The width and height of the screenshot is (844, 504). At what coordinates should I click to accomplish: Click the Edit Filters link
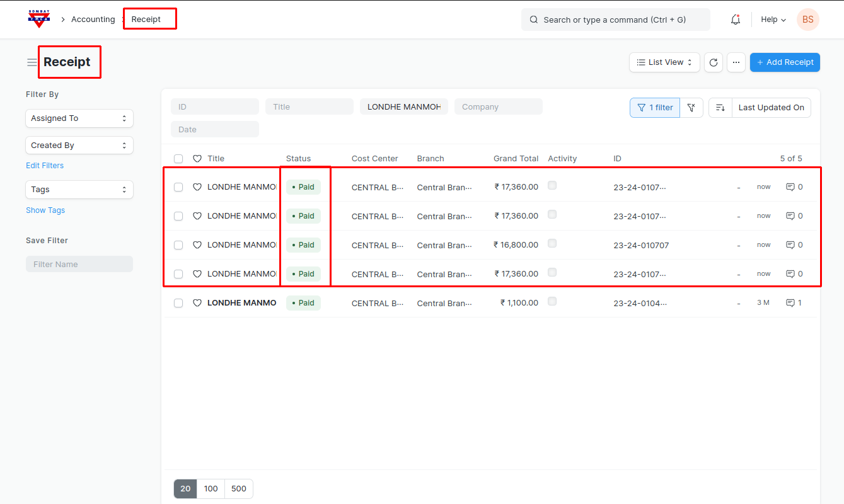coord(45,166)
